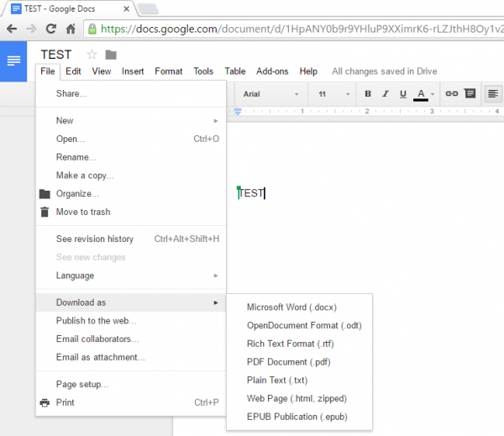The width and height of the screenshot is (504, 436).
Task: Open the Table menu
Action: [235, 71]
